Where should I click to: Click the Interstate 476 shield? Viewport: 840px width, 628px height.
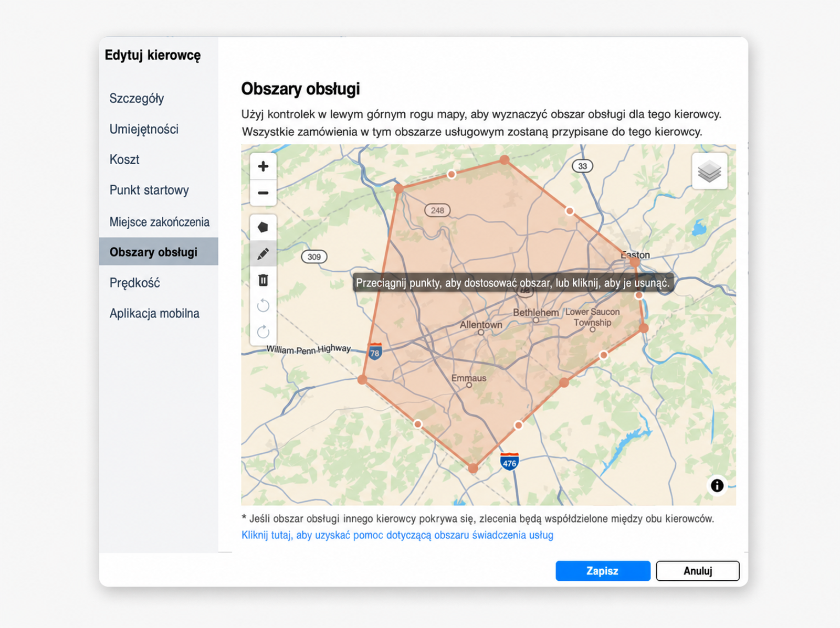click(x=509, y=462)
